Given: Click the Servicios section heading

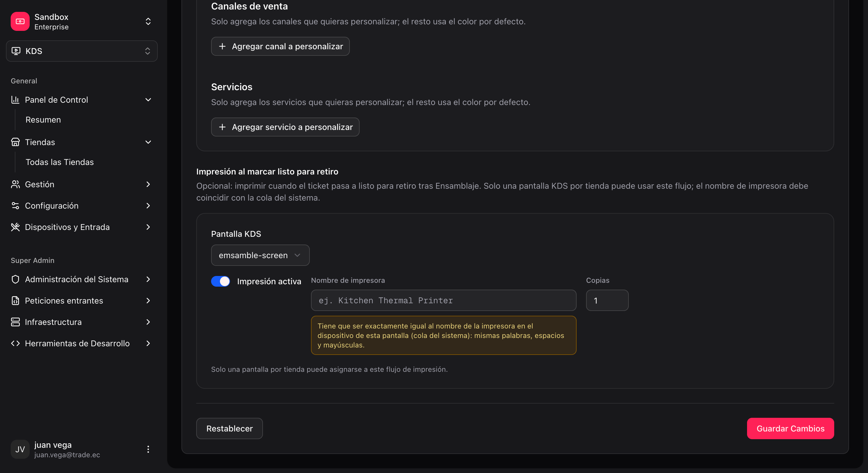Looking at the screenshot, I should (232, 87).
